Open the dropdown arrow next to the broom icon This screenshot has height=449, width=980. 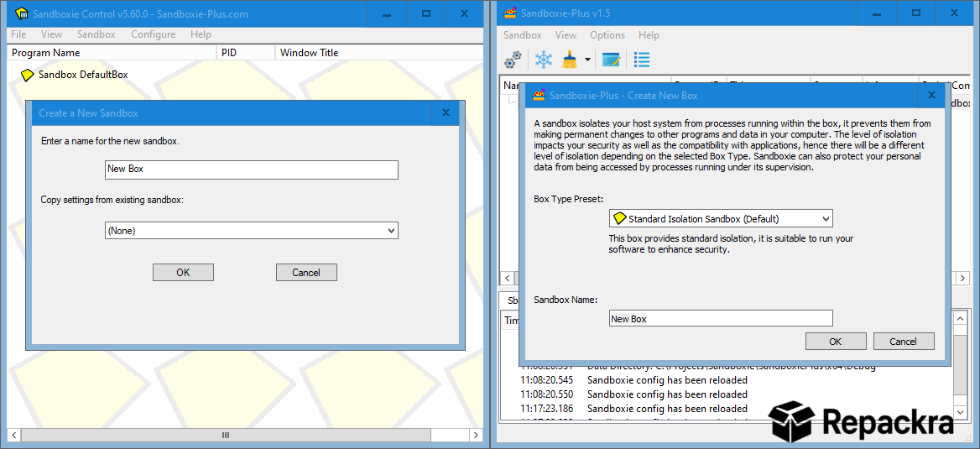587,60
